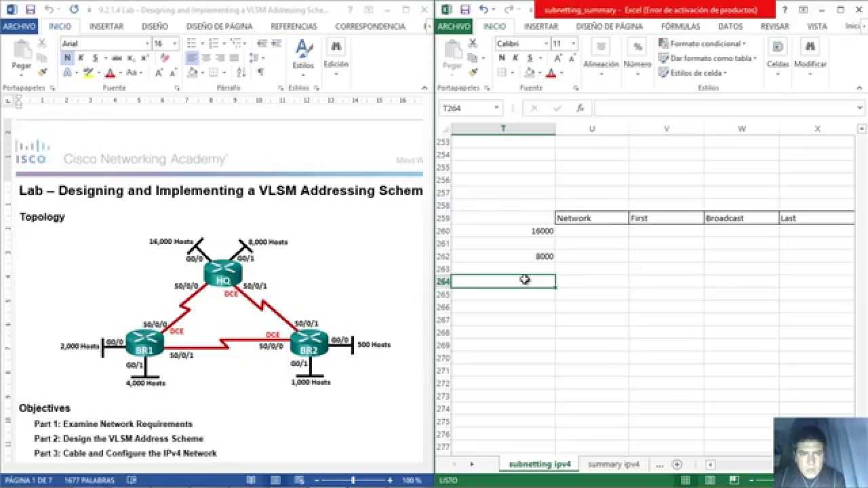Viewport: 868px width, 488px height.
Task: Open DATOS tab in Excel
Action: point(730,26)
